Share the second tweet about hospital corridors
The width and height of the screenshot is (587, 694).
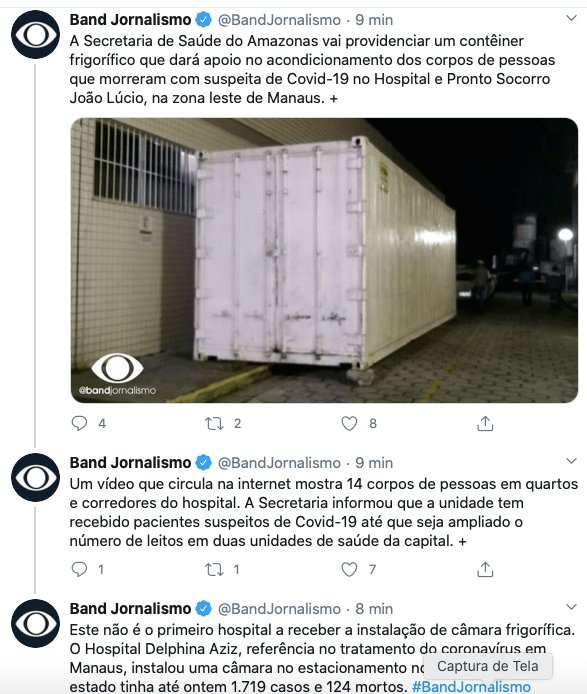point(485,569)
